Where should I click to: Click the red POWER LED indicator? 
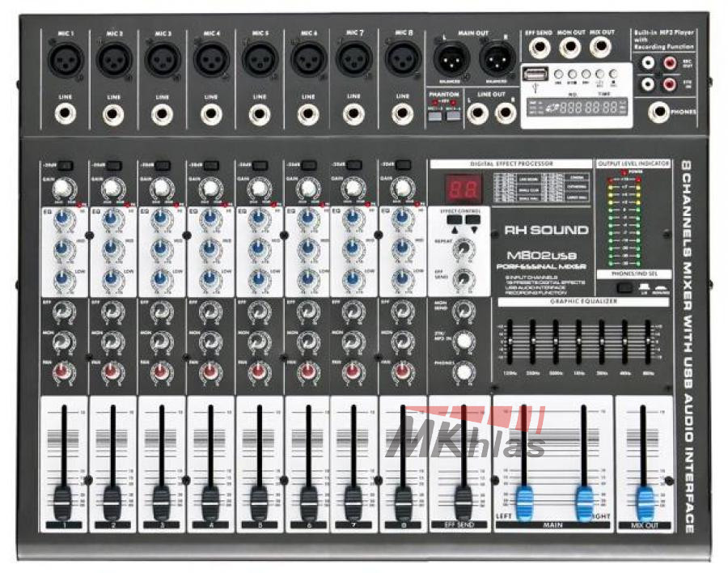(624, 172)
